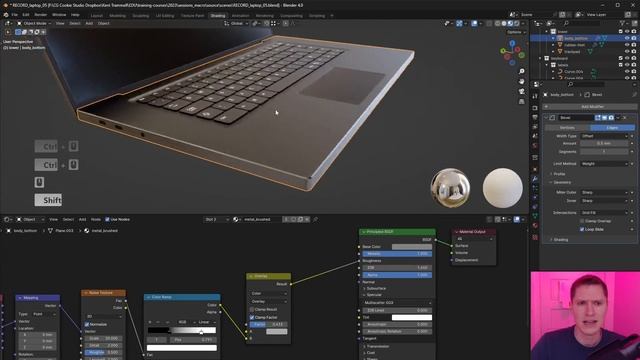Image resolution: width=640 pixels, height=360 pixels.
Task: Click the outliner search field
Action: tap(582, 24)
